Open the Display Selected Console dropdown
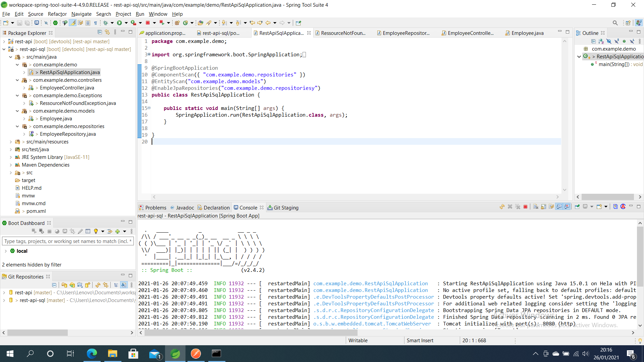 pos(592,206)
